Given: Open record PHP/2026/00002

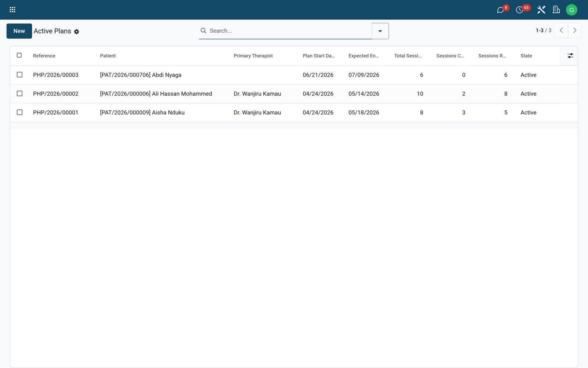Looking at the screenshot, I should (55, 94).
